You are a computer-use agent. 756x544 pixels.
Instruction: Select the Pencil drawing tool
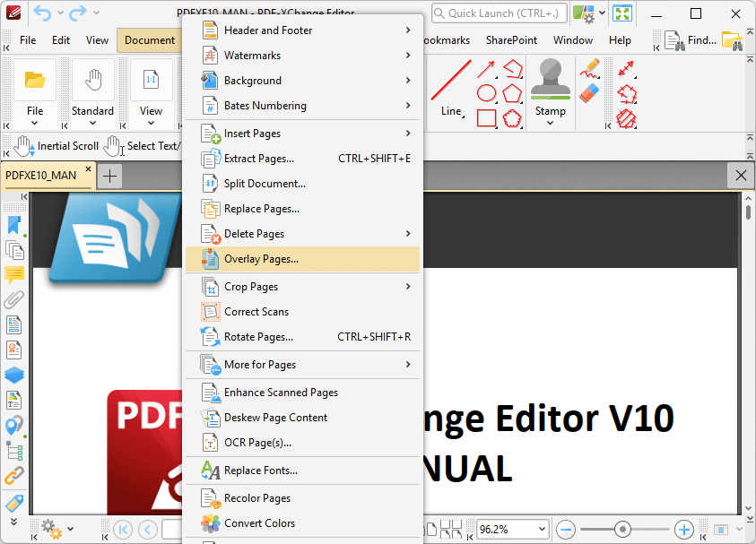point(589,68)
